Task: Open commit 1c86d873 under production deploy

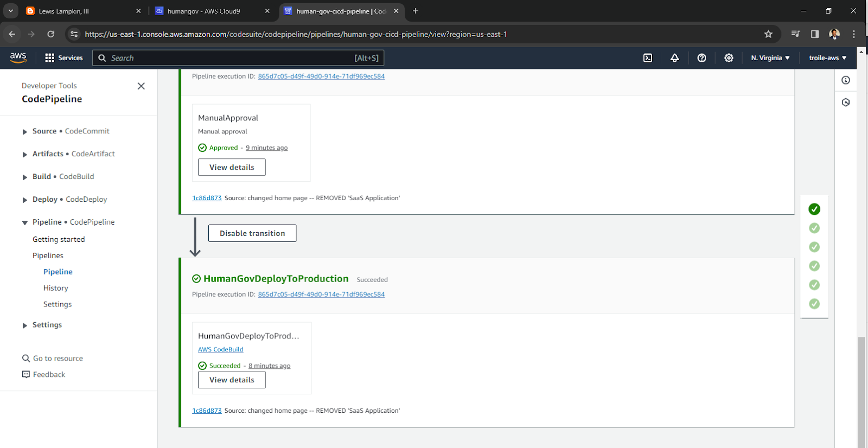Action: click(x=207, y=411)
